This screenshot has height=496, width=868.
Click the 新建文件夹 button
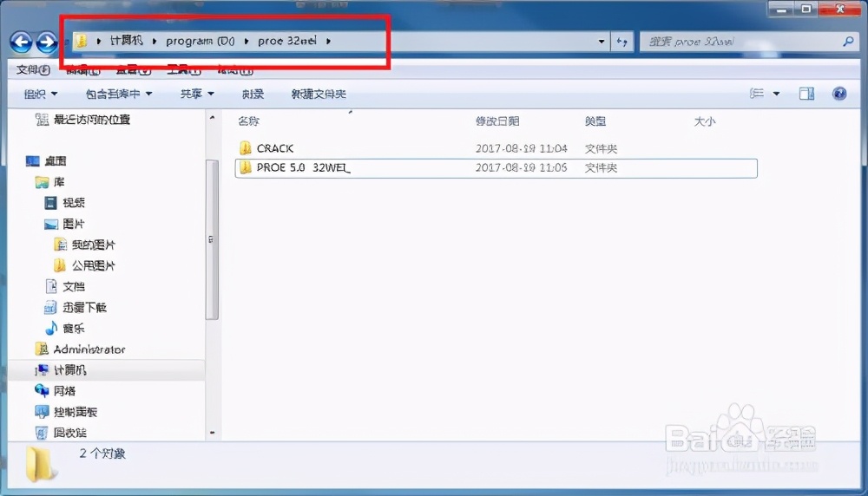[x=319, y=94]
